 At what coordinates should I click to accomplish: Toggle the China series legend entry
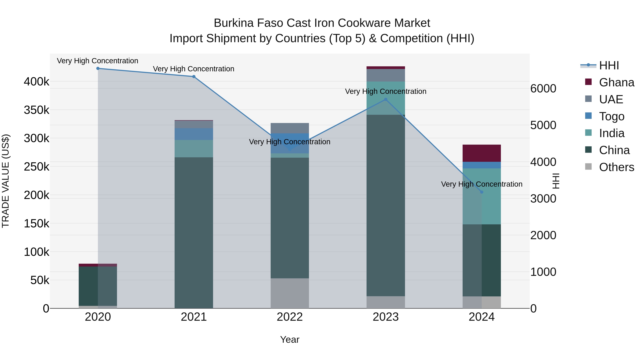tap(608, 150)
